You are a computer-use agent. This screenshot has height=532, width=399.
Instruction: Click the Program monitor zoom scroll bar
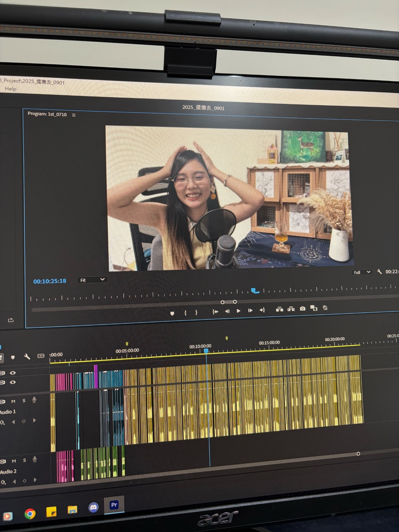coord(229,302)
